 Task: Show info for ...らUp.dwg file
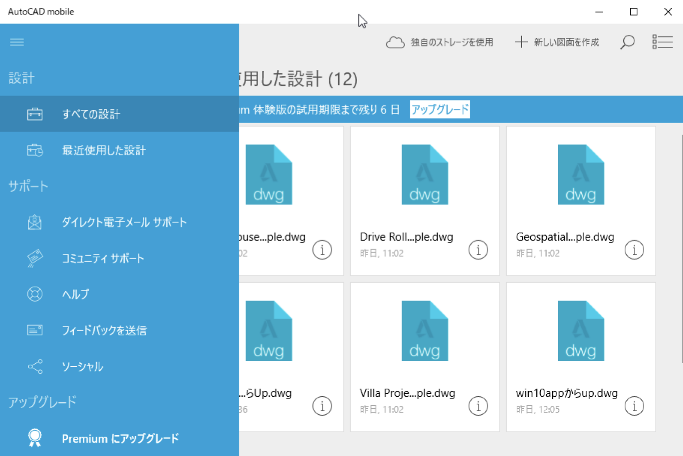click(322, 406)
